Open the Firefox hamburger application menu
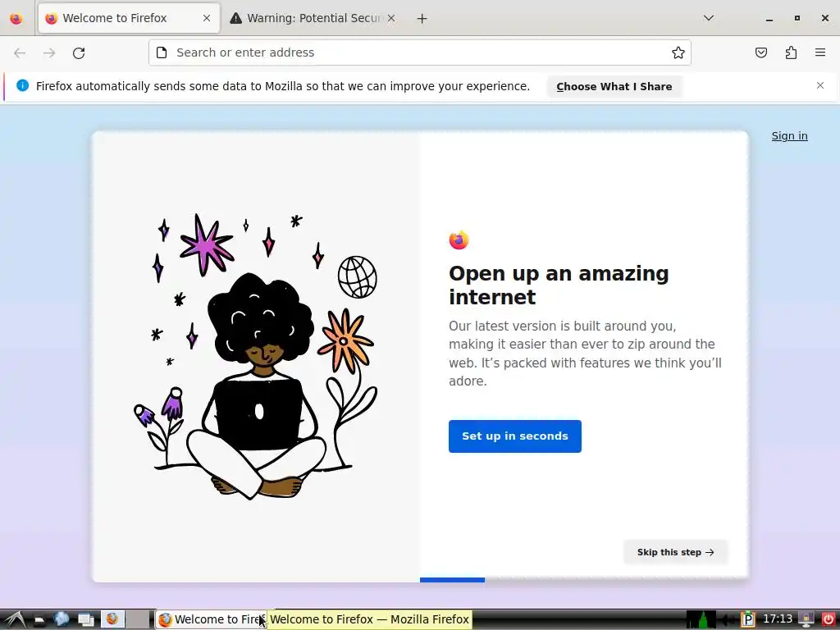The height and width of the screenshot is (630, 840). 820,52
